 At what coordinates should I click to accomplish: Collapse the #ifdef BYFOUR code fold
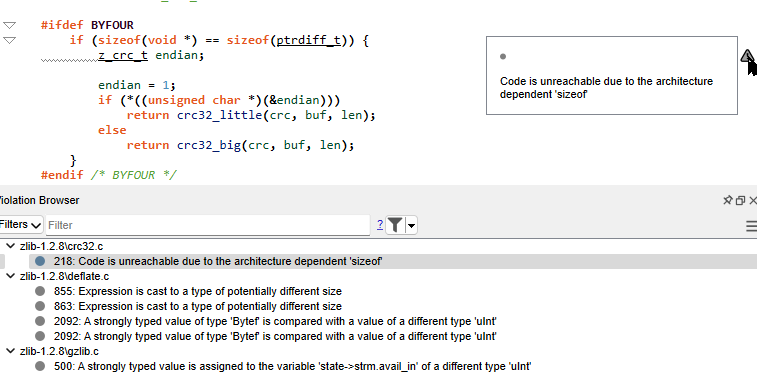coord(9,25)
